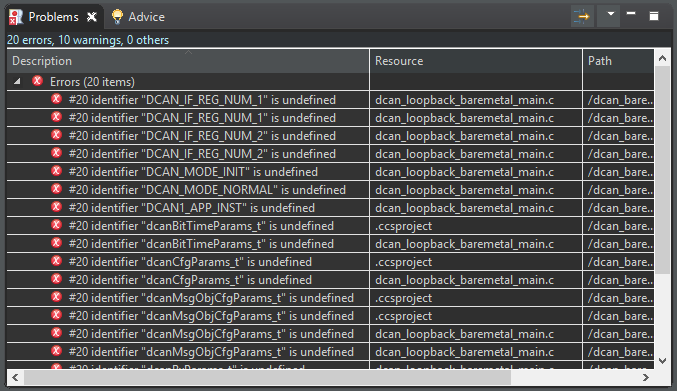Click the horizontal scrollbar thumb
Screen dimensions: 677x391
(267, 378)
